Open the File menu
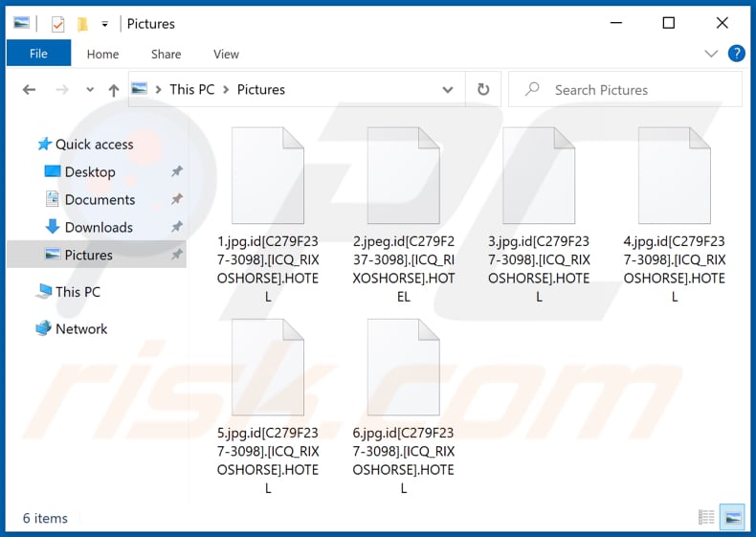 click(38, 54)
